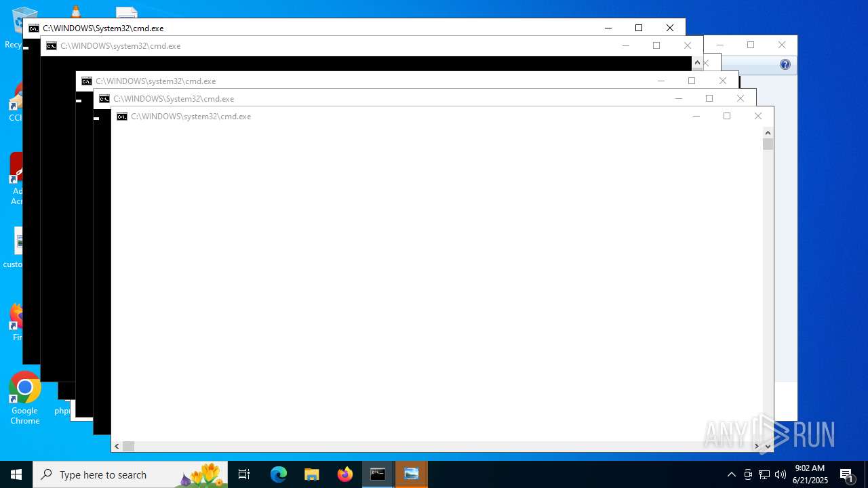Click the blue help icon in background window
Image resolution: width=868 pixels, height=488 pixels.
tap(785, 64)
